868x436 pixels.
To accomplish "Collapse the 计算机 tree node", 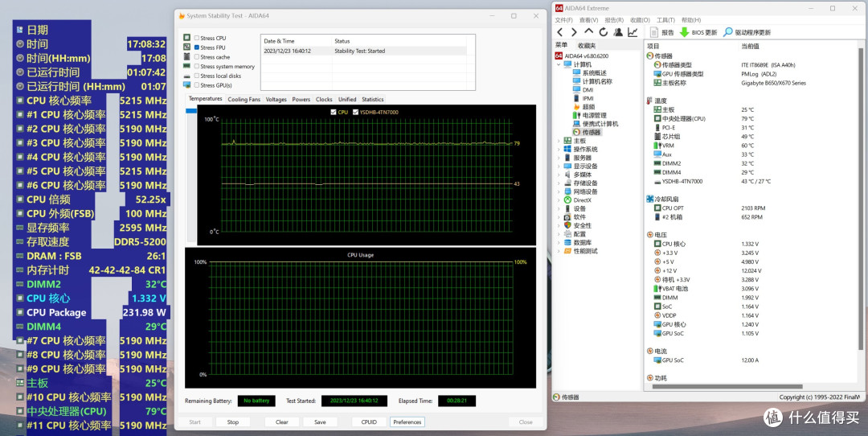I will point(559,64).
